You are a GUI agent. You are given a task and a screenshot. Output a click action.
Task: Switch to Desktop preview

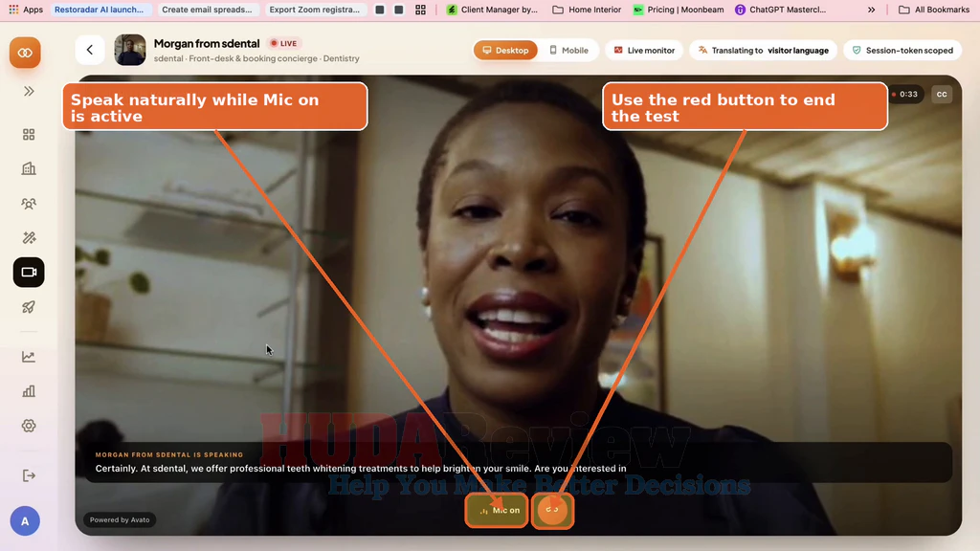point(505,50)
